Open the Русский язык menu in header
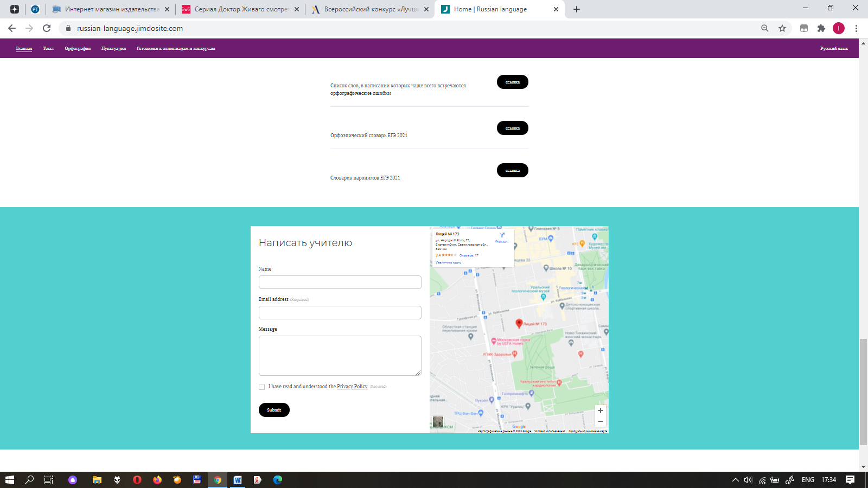This screenshot has height=488, width=868. pos(834,48)
